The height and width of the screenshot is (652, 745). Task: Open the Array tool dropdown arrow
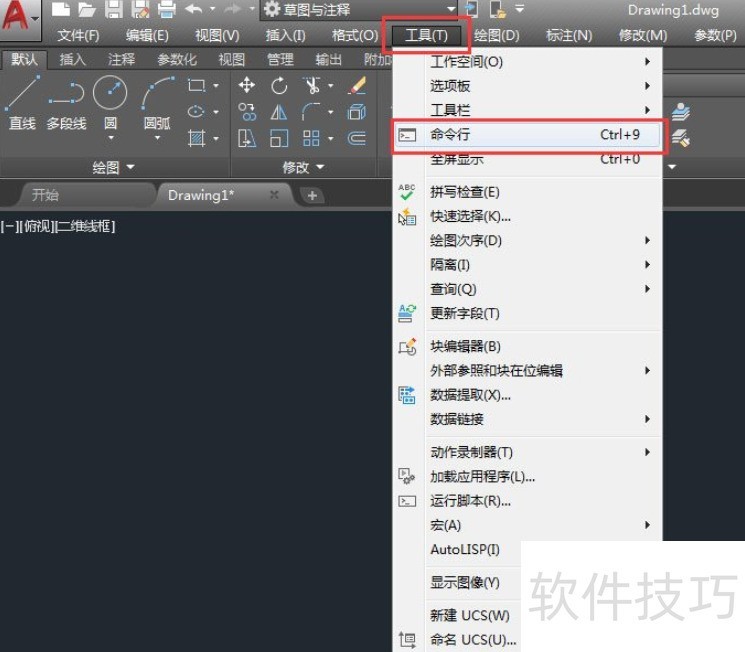pos(331,139)
